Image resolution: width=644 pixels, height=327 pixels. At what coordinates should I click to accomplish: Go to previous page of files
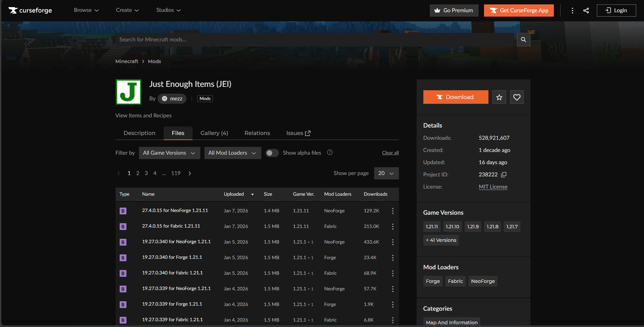(x=119, y=173)
